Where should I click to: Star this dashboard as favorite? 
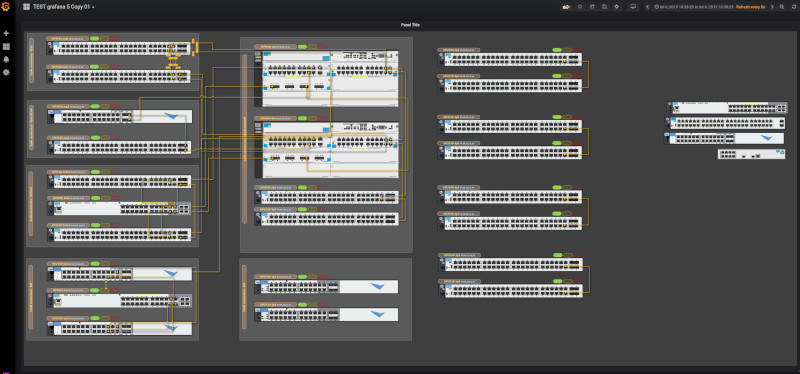pos(580,7)
